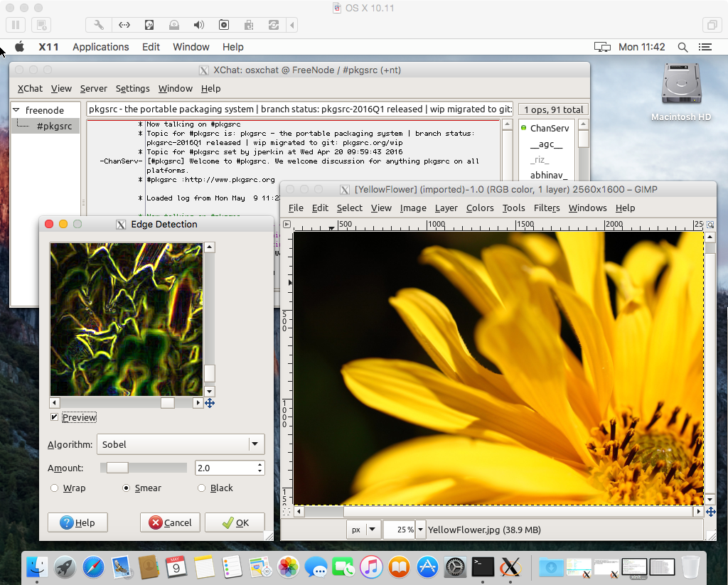Select the Wrap radio option
Viewport: 728px width, 585px height.
[x=55, y=488]
